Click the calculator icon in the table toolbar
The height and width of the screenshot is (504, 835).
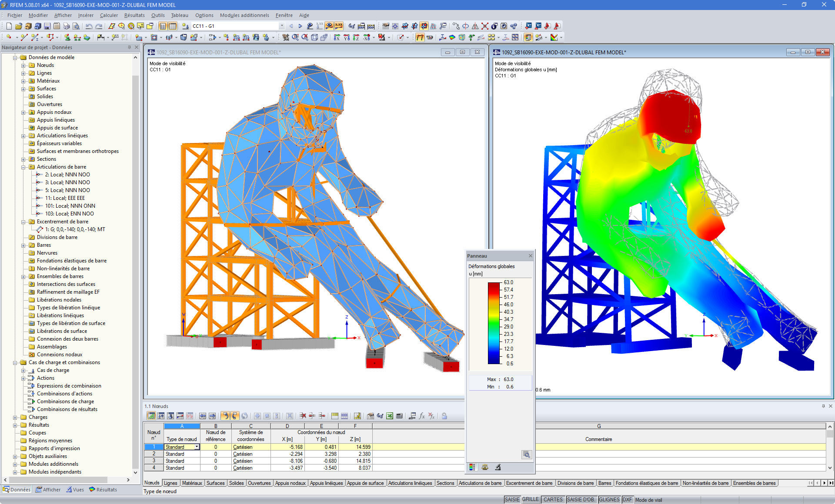pyautogui.click(x=399, y=416)
